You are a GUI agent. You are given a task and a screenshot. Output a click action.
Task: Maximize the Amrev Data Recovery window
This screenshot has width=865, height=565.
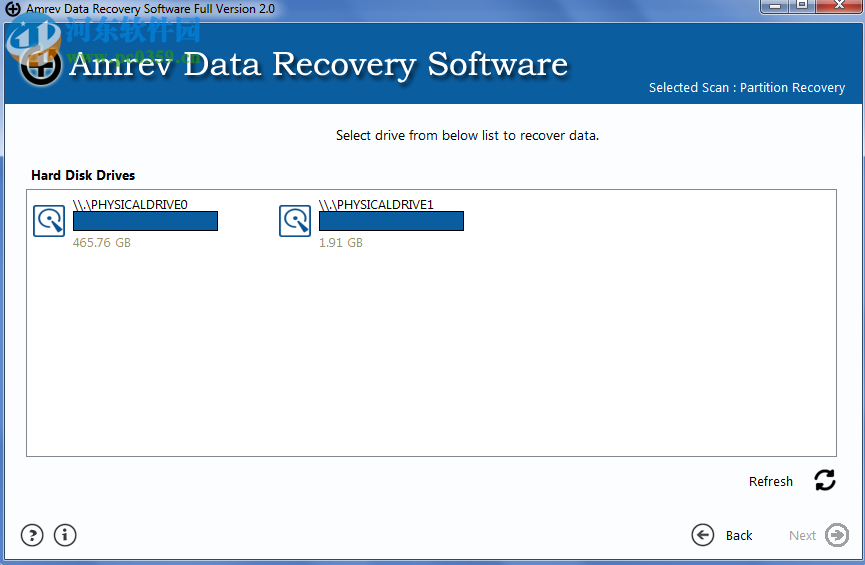[802, 6]
